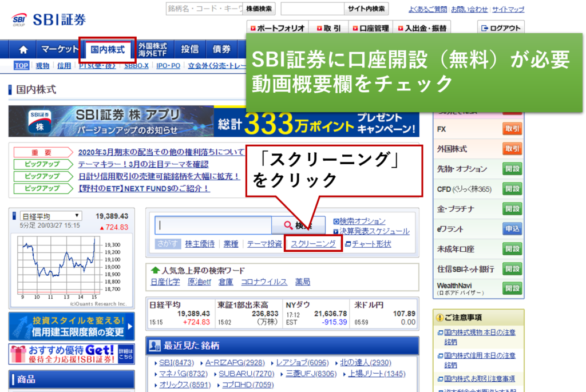Image resolution: width=586 pixels, height=392 pixels.
Task: Click the stock search input field
Action: click(x=213, y=225)
